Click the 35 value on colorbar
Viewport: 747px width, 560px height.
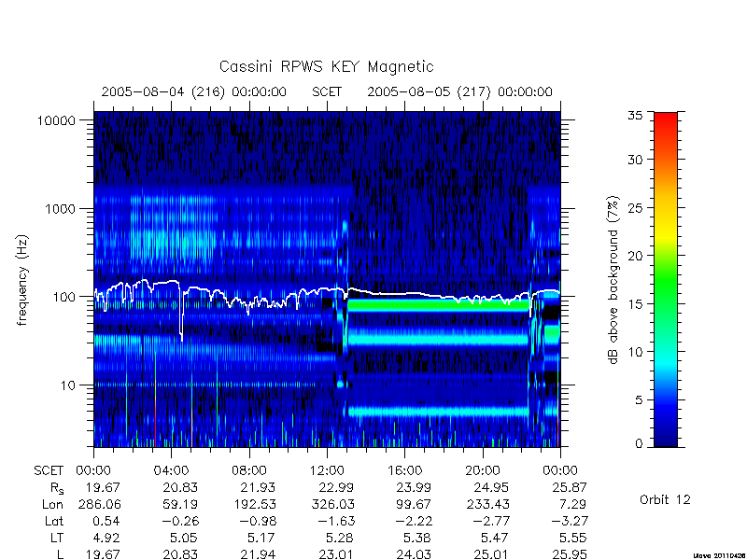click(x=635, y=115)
